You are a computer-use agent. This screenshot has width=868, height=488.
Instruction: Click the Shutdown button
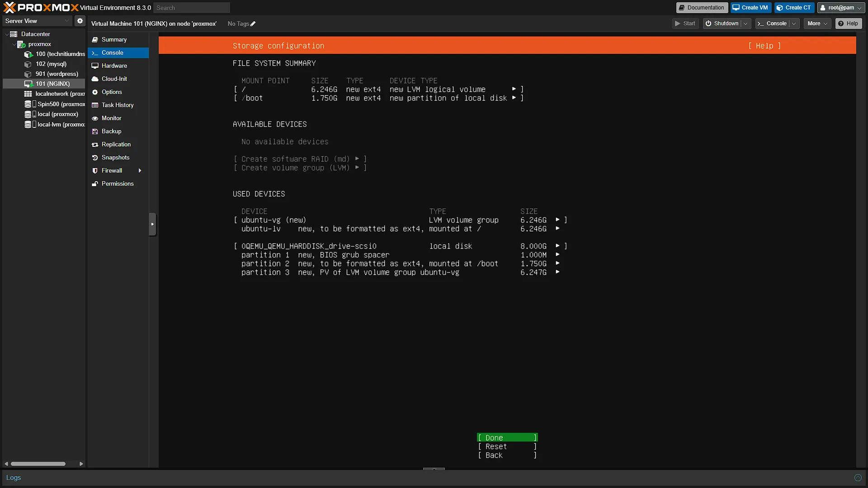click(x=722, y=23)
